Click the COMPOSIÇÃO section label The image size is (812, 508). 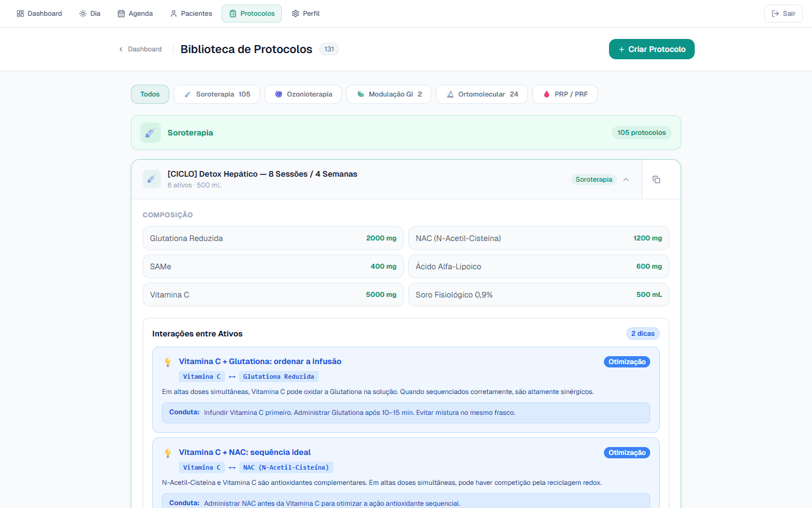(x=167, y=215)
